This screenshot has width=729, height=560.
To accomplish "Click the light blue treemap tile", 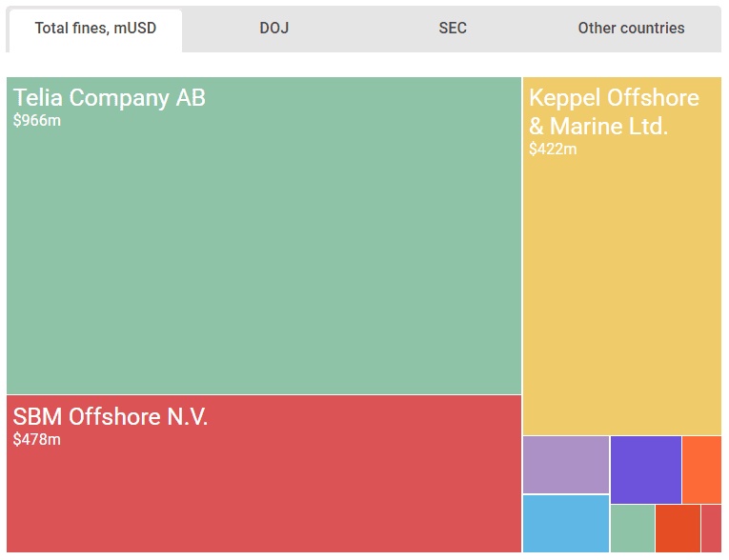I will click(x=566, y=524).
